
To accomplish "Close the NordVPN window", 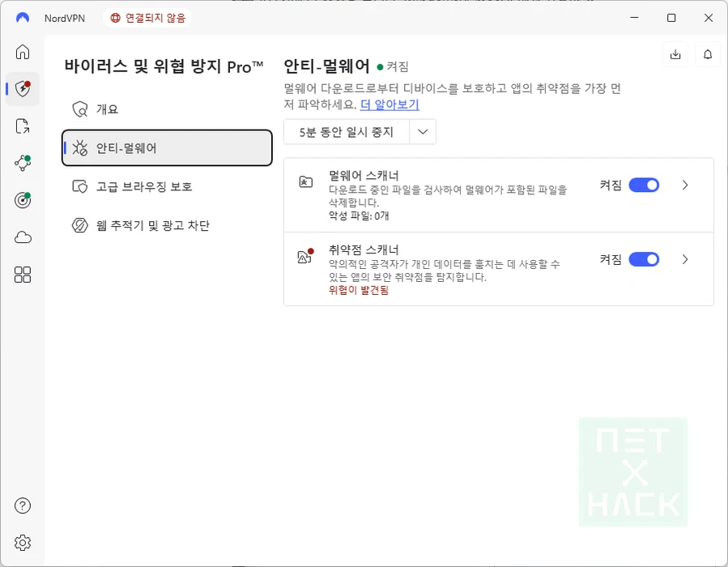I will tap(708, 18).
